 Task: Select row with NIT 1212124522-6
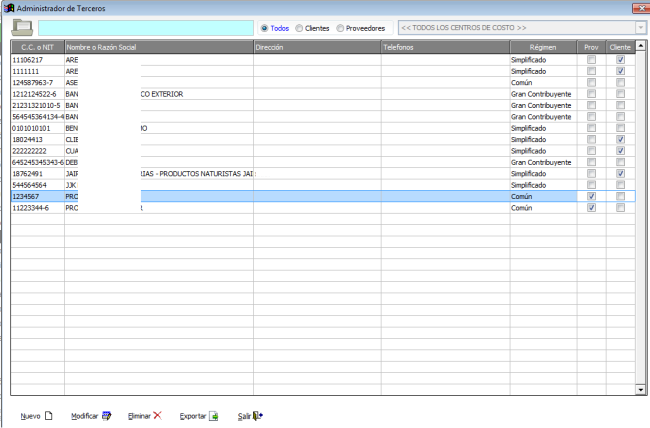click(x=323, y=94)
